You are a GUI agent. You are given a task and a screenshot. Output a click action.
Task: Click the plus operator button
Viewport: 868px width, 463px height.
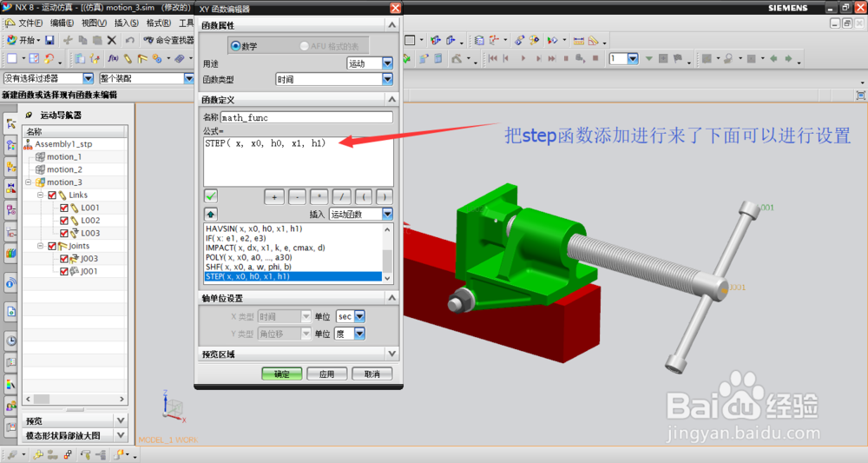coord(274,196)
